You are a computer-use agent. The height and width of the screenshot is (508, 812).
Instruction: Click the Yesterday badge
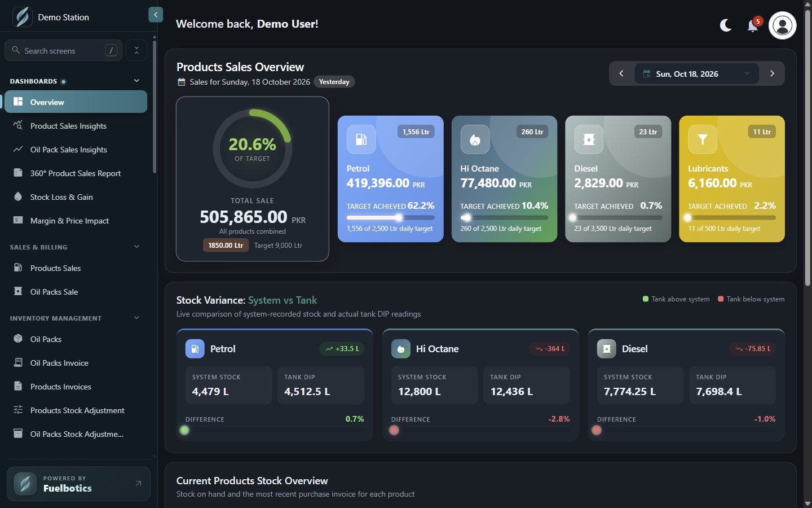tap(334, 82)
